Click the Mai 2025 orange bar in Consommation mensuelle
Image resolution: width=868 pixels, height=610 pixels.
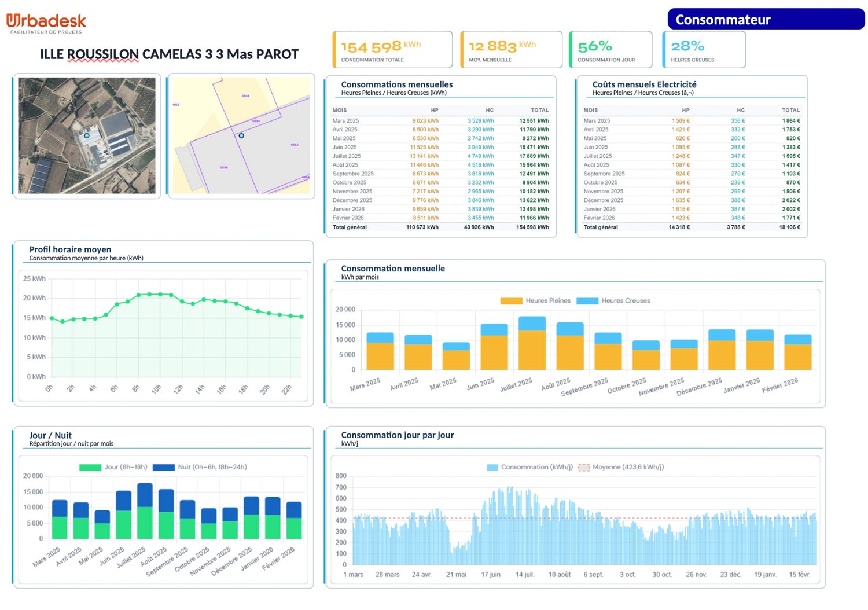456,360
